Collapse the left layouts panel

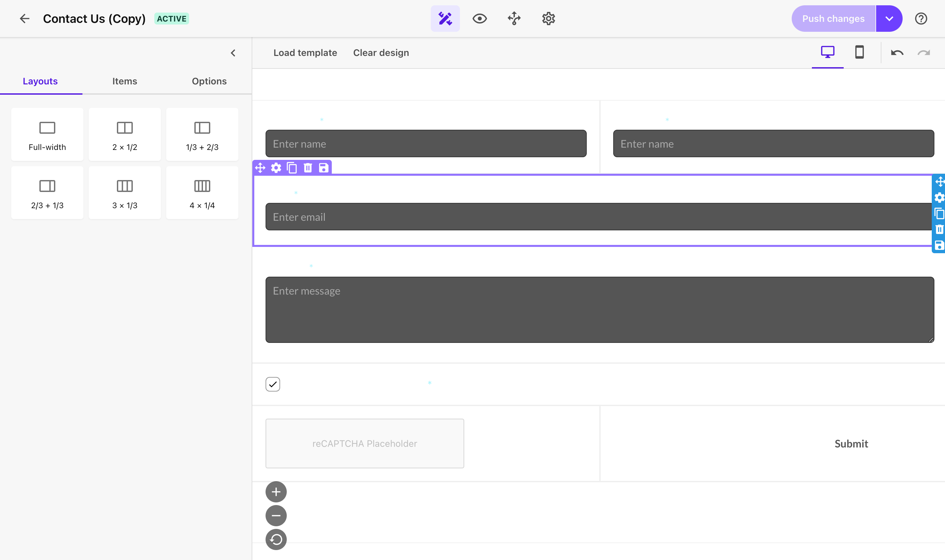233,53
